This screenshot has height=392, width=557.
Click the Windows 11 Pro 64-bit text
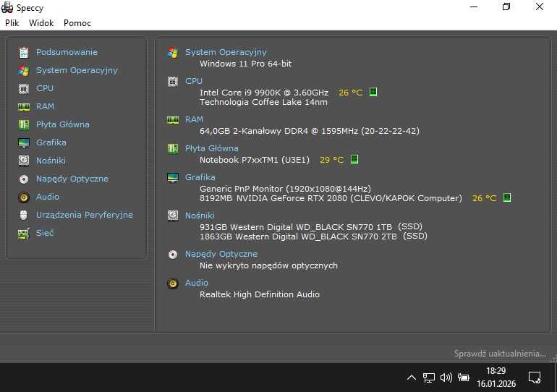[x=246, y=64]
